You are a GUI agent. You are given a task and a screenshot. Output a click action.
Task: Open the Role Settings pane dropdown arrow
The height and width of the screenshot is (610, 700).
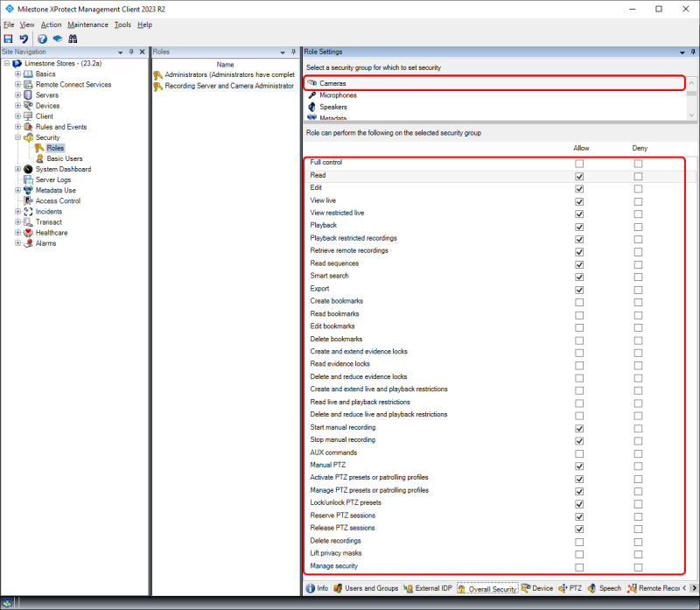click(x=682, y=53)
